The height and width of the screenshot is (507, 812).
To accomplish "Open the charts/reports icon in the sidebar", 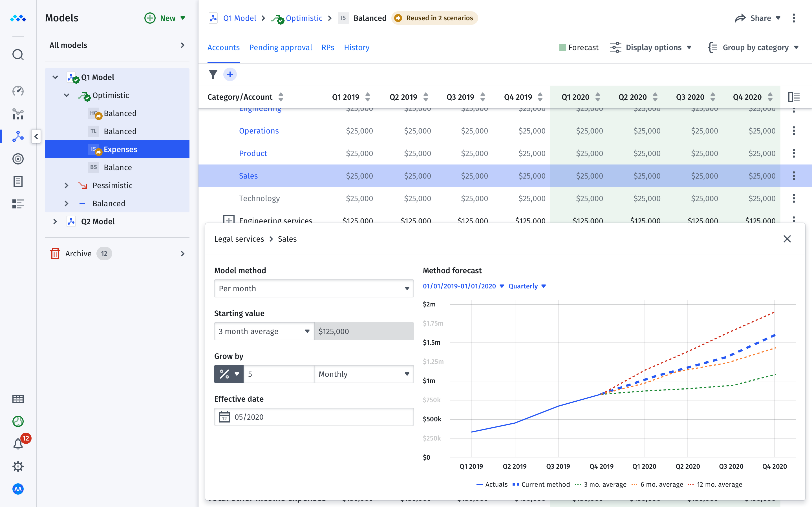I will click(x=18, y=114).
